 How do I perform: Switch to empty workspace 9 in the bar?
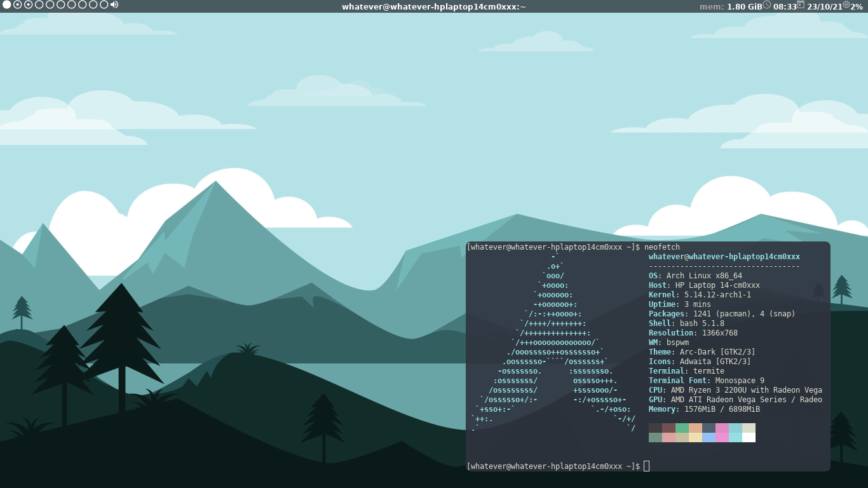coord(93,4)
